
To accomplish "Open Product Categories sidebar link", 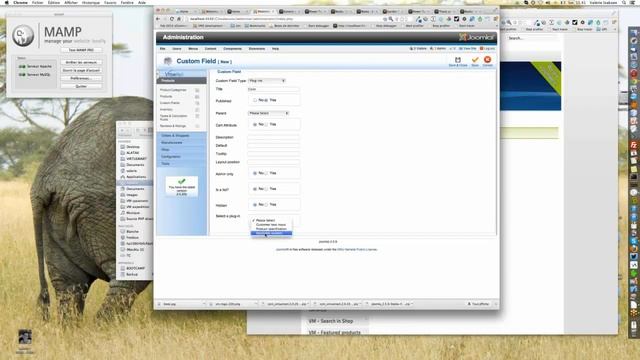I will point(173,90).
